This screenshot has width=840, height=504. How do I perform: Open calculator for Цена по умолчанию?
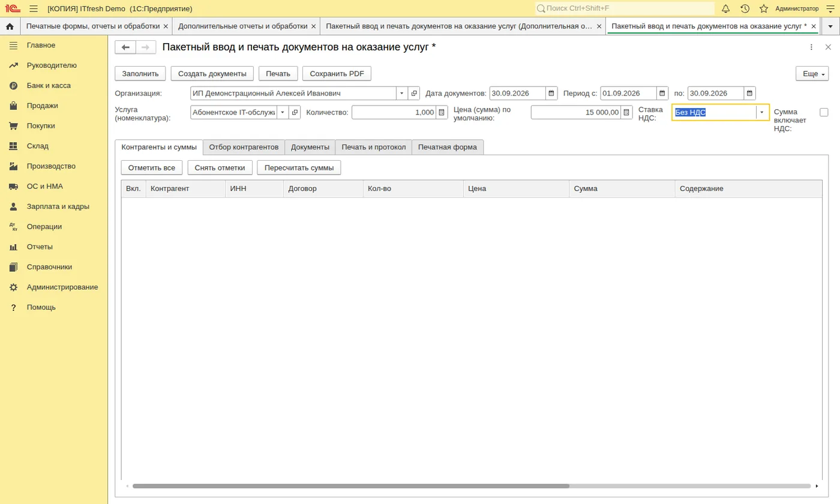pos(626,112)
